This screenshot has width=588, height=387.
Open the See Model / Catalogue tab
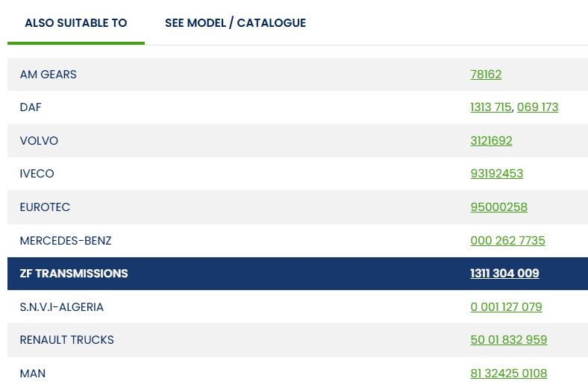pos(235,23)
